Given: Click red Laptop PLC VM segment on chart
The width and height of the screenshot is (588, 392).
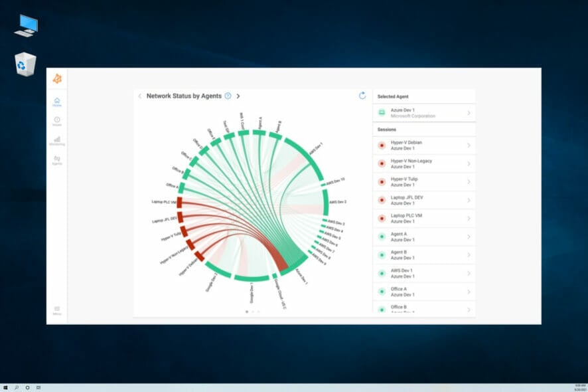Looking at the screenshot, I should click(179, 203).
